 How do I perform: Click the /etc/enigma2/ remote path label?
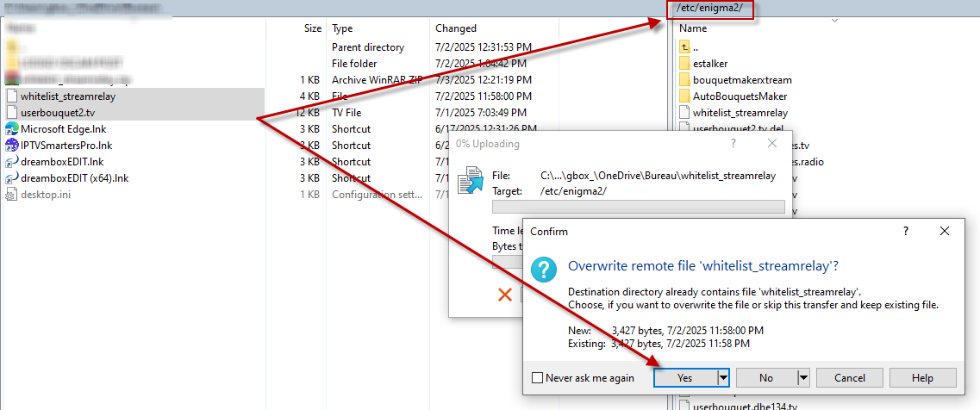(x=709, y=10)
